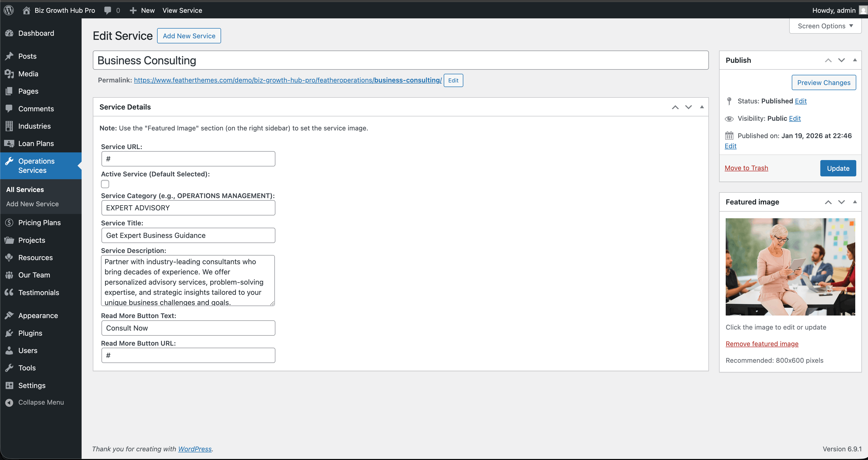The height and width of the screenshot is (460, 868).
Task: Toggle the Publish panel collapse triangle
Action: [x=854, y=60]
